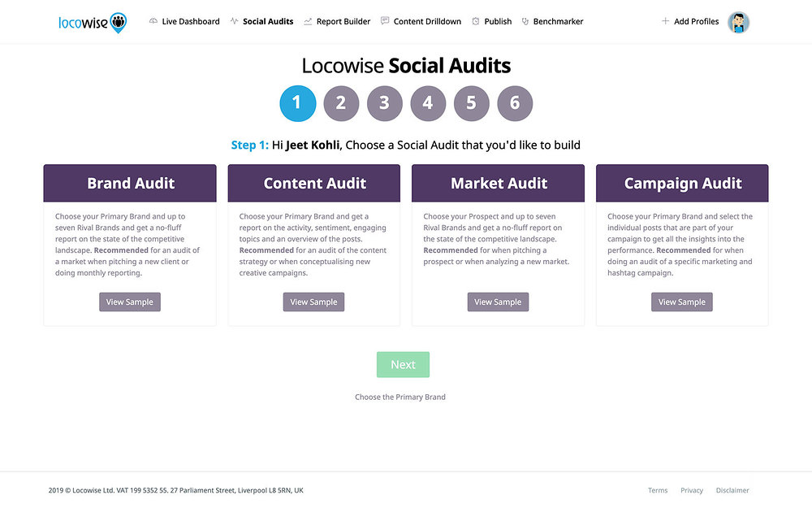Jump to step 6 circle
812x508 pixels.
click(516, 103)
